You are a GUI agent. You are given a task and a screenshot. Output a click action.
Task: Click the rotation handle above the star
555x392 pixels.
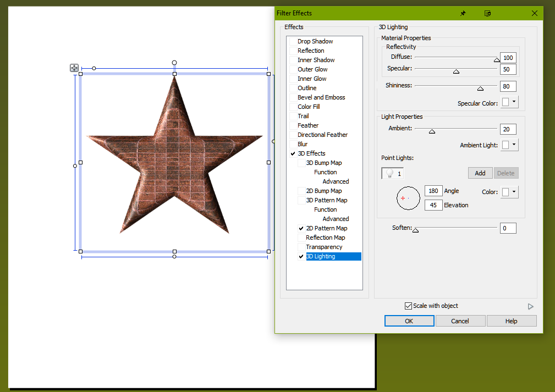click(174, 63)
